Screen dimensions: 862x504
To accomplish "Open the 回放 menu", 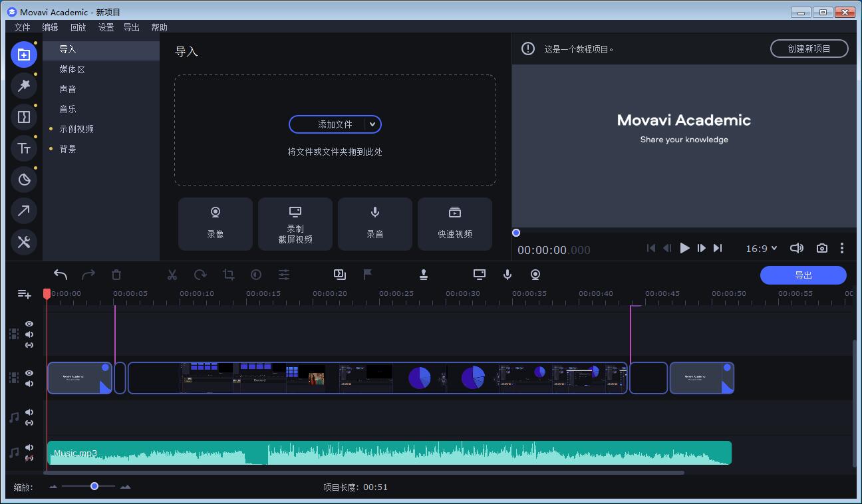I will click(x=78, y=27).
